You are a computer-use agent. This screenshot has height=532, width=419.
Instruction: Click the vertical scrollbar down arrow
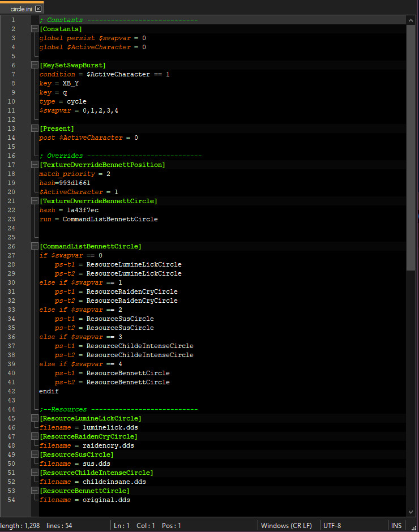click(411, 512)
